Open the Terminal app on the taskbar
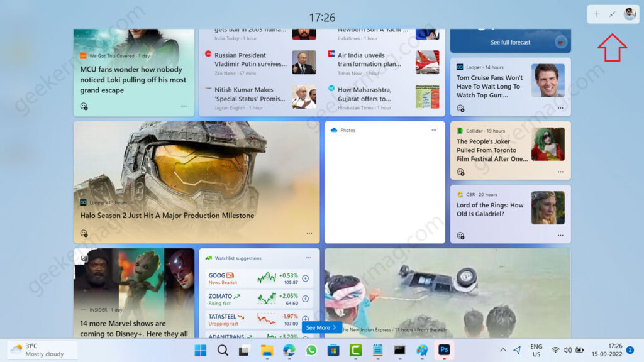Image resolution: width=644 pixels, height=362 pixels. click(x=399, y=350)
